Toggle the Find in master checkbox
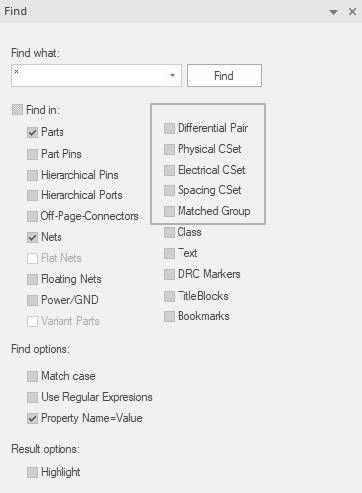 pos(17,109)
